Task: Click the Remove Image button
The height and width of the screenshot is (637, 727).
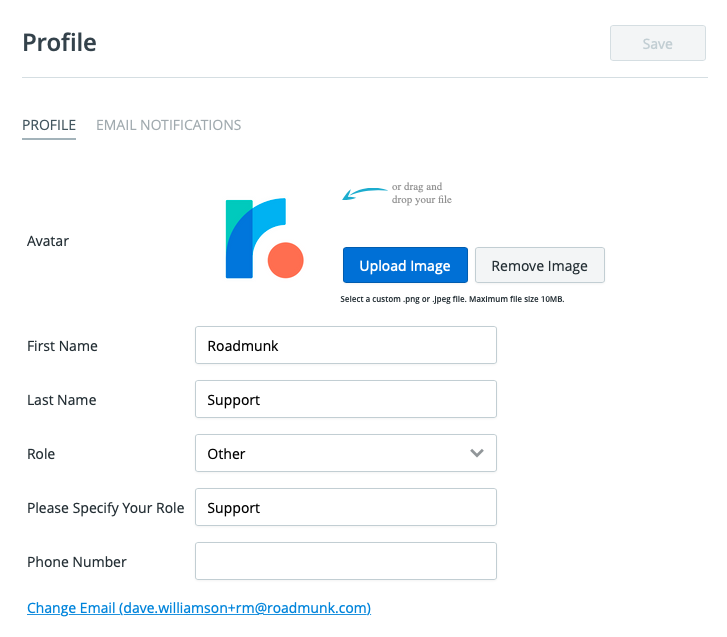Action: 540,265
